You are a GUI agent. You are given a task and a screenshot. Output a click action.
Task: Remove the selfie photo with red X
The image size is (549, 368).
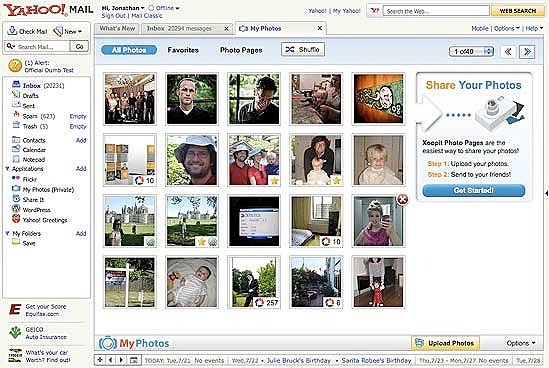click(402, 200)
